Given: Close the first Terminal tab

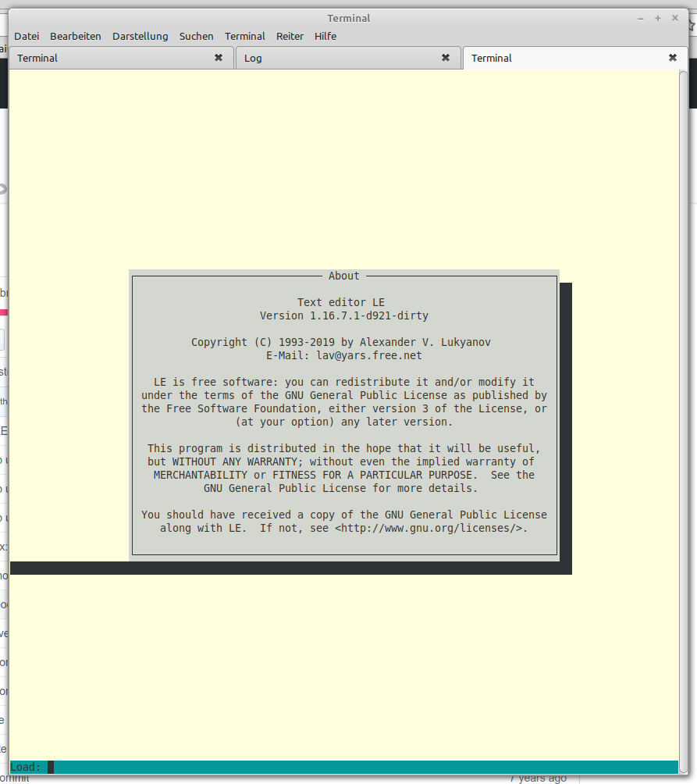Looking at the screenshot, I should click(219, 58).
